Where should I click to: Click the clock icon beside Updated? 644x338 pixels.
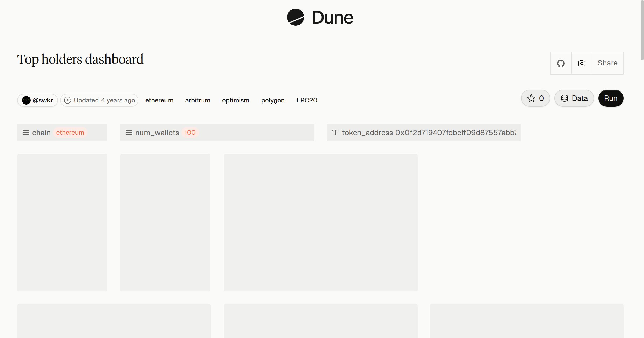pos(68,100)
